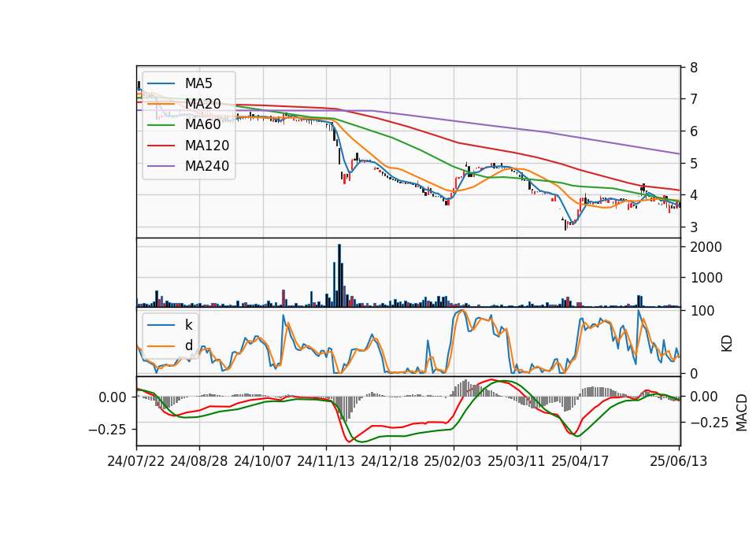The height and width of the screenshot is (543, 756).
Task: Click the 25/02/03 date label
Action: (x=453, y=461)
